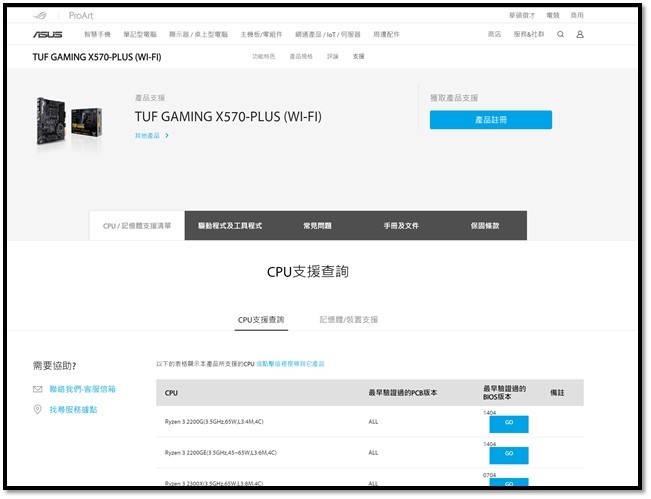Select the 產品規格 product sub-nav item
Screen dimensions: 651x499
coord(301,56)
